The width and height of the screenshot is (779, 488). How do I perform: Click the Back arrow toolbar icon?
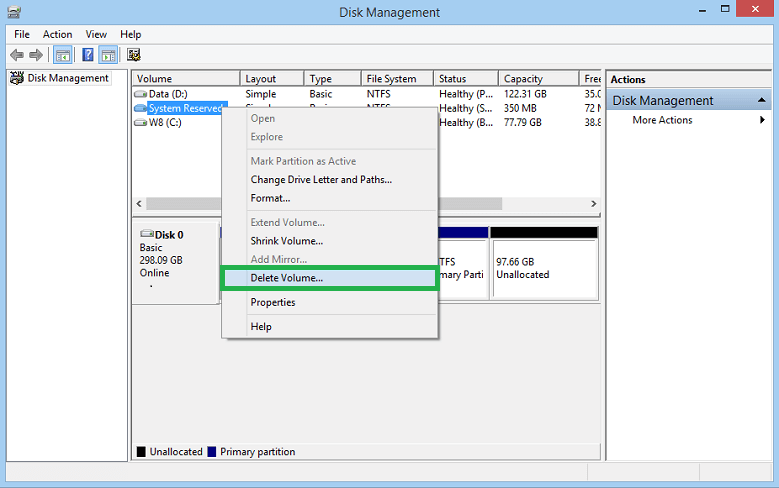(16, 55)
